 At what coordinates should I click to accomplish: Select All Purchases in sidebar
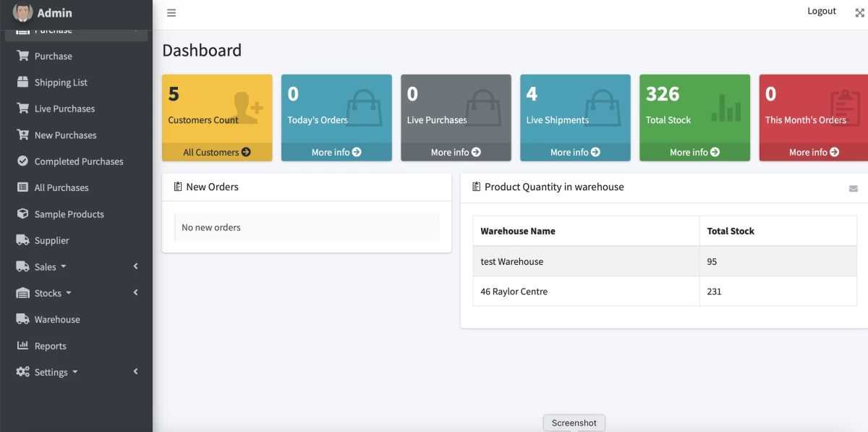pyautogui.click(x=61, y=187)
